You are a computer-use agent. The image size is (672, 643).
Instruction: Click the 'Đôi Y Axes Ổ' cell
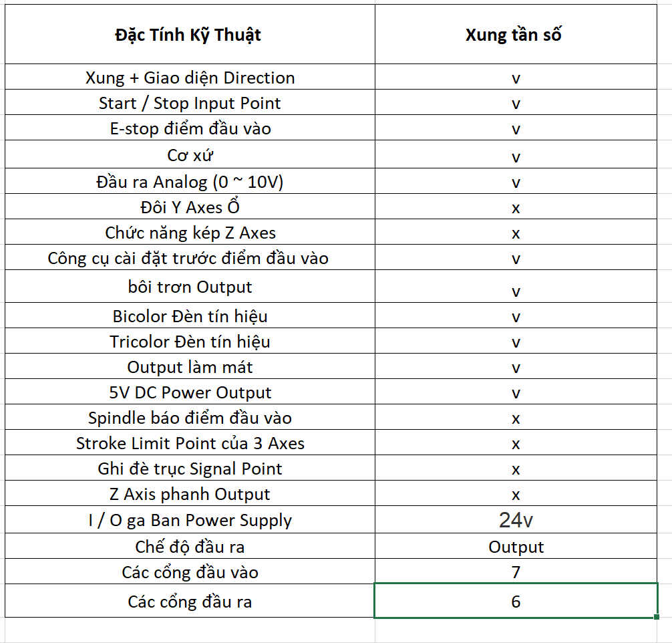pos(190,207)
